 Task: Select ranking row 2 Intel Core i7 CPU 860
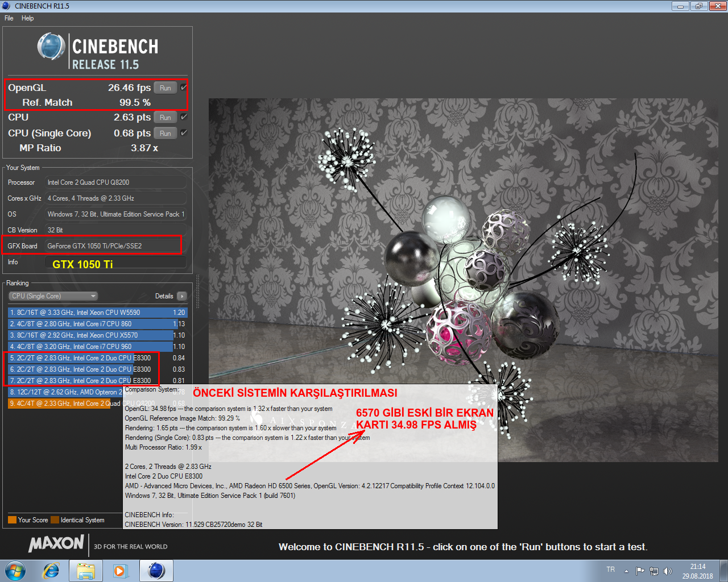point(97,324)
